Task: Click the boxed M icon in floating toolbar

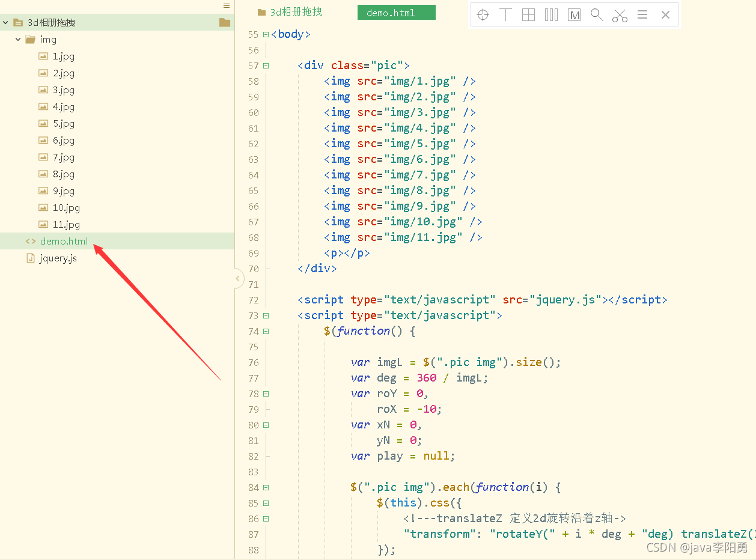Action: coord(575,15)
